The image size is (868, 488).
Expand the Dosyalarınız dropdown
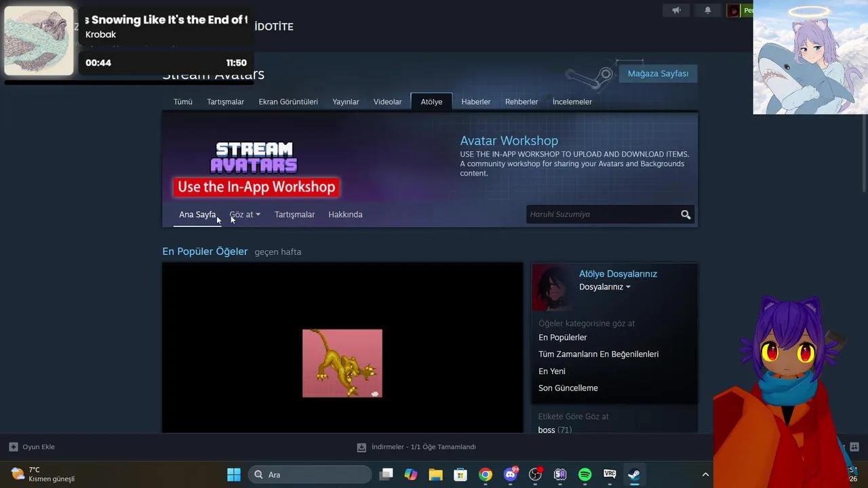pyautogui.click(x=605, y=287)
